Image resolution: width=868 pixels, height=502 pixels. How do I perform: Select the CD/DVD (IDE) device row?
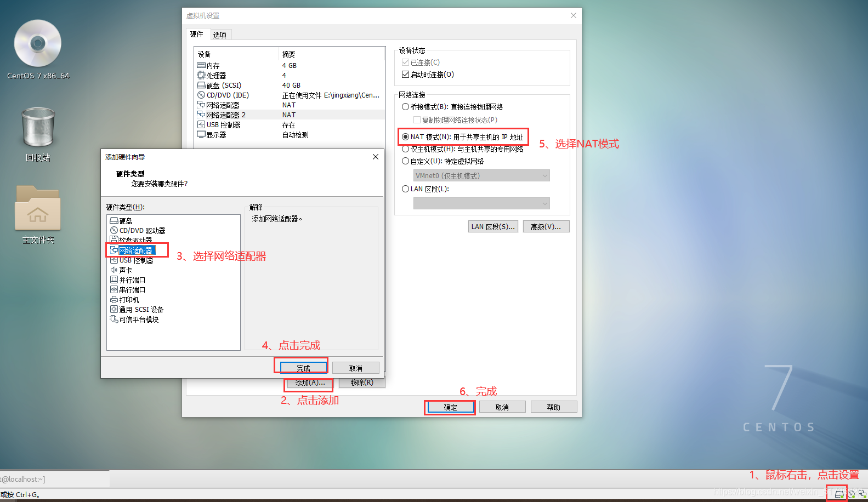(290, 95)
